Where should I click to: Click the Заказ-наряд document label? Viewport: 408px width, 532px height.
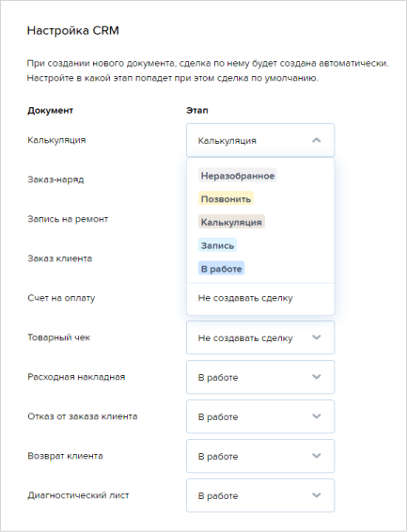55,180
